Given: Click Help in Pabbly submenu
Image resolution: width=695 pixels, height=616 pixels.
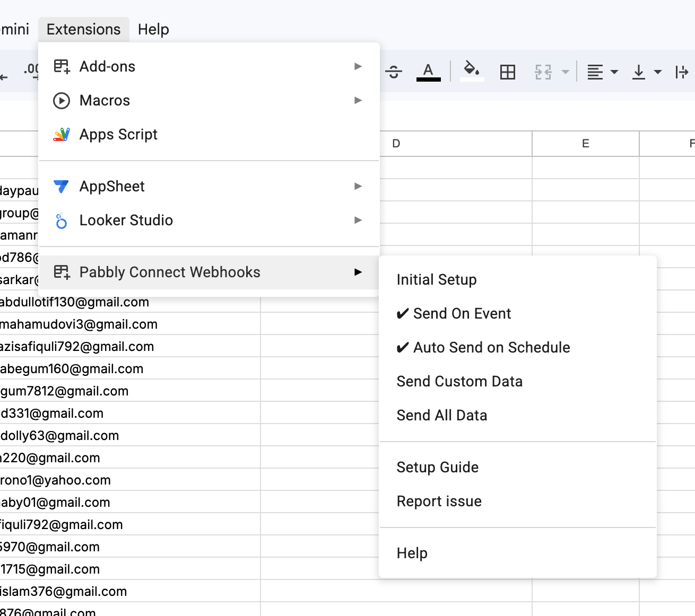Looking at the screenshot, I should pyautogui.click(x=518, y=553).
